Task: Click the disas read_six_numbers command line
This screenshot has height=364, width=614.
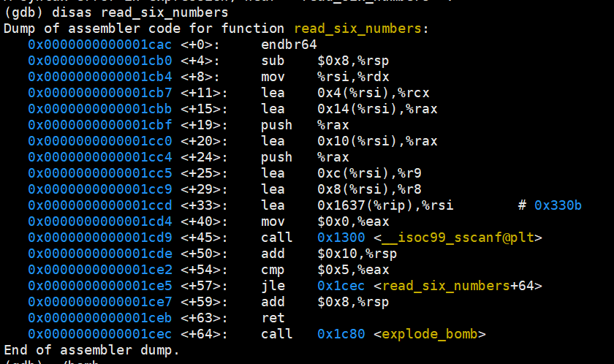Action: tap(116, 12)
